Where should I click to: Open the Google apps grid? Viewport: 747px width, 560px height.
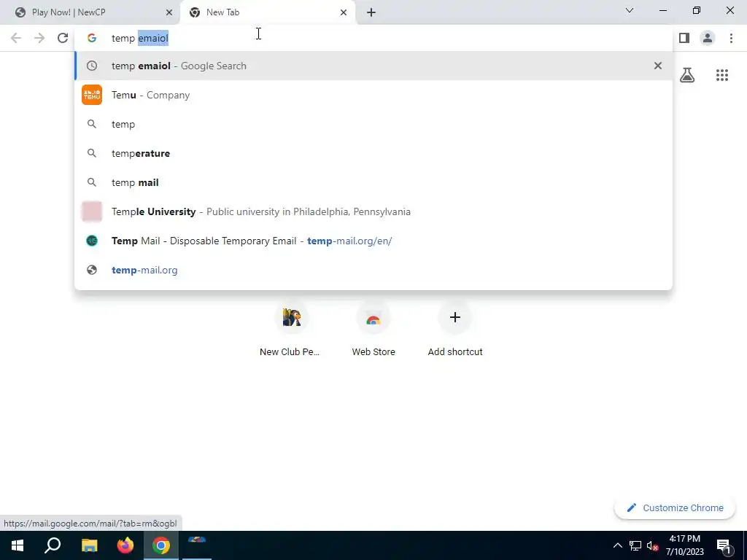point(722,75)
